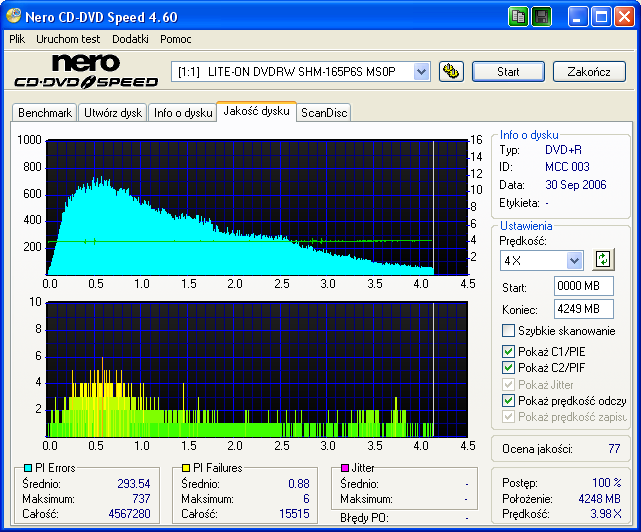
Task: Uncheck Pokaż C1/PIE checkbox
Action: (x=508, y=351)
